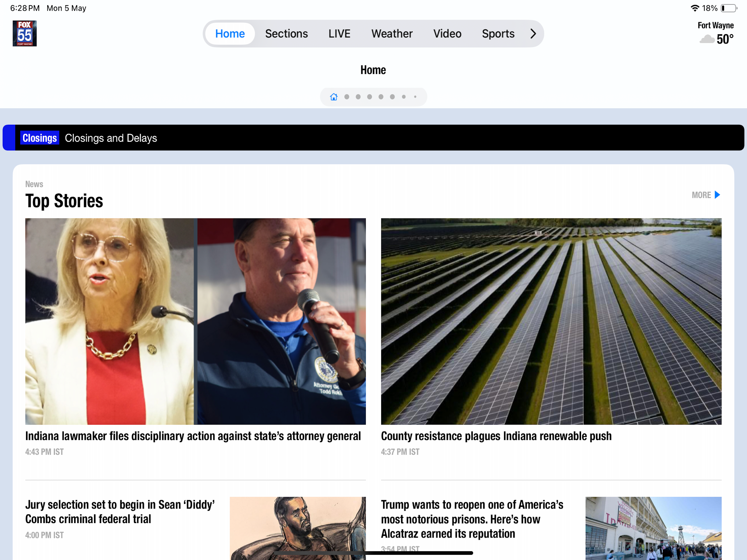The width and height of the screenshot is (747, 560).
Task: Tap the blue MORE arrow icon
Action: click(717, 195)
